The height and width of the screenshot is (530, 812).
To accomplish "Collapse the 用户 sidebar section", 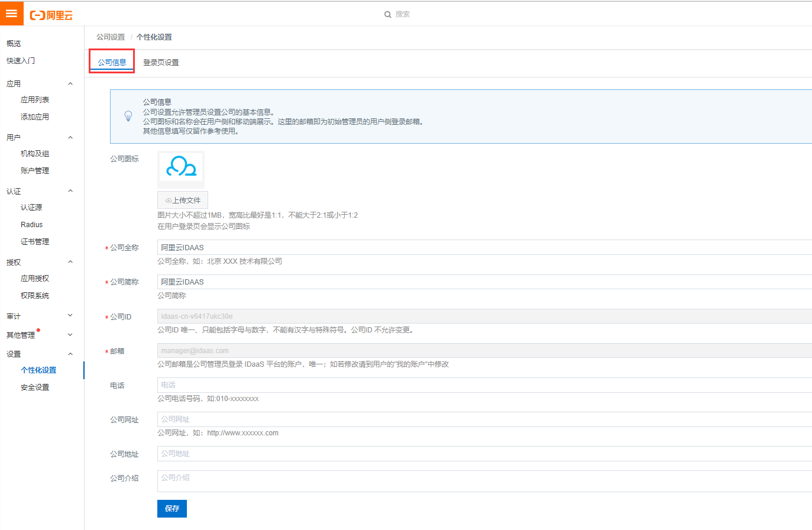I will point(70,138).
